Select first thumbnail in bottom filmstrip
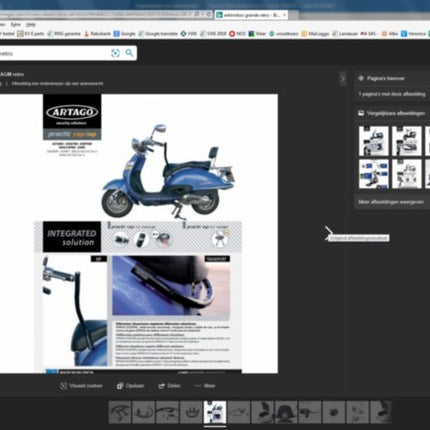 120,412
